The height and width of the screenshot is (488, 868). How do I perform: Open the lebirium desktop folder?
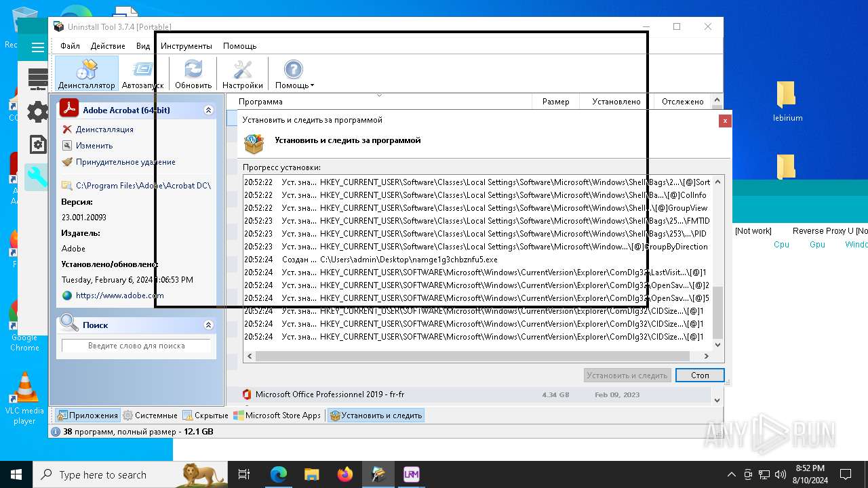coord(787,102)
